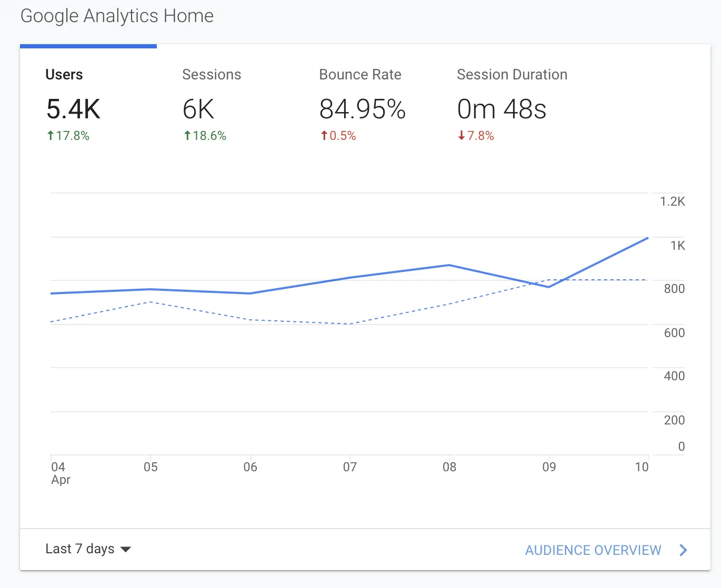Click the 0m 48s duration value
721x588 pixels.
(x=502, y=109)
